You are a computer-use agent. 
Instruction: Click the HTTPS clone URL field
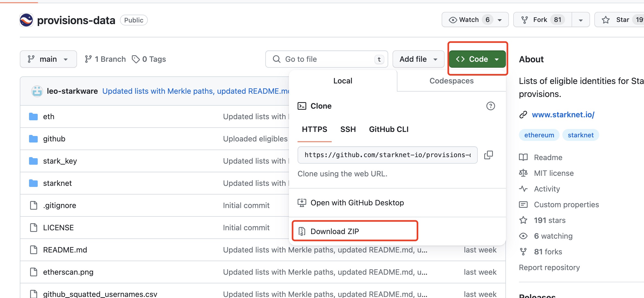click(x=387, y=155)
